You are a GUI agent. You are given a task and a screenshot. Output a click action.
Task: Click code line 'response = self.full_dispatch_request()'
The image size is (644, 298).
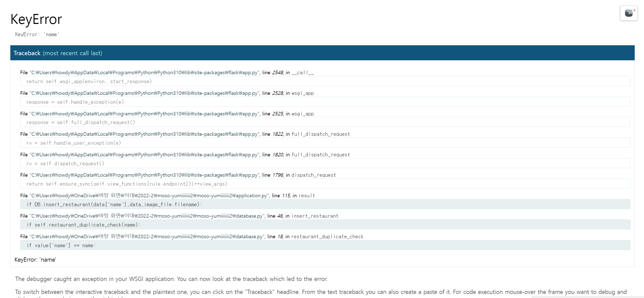(x=81, y=122)
